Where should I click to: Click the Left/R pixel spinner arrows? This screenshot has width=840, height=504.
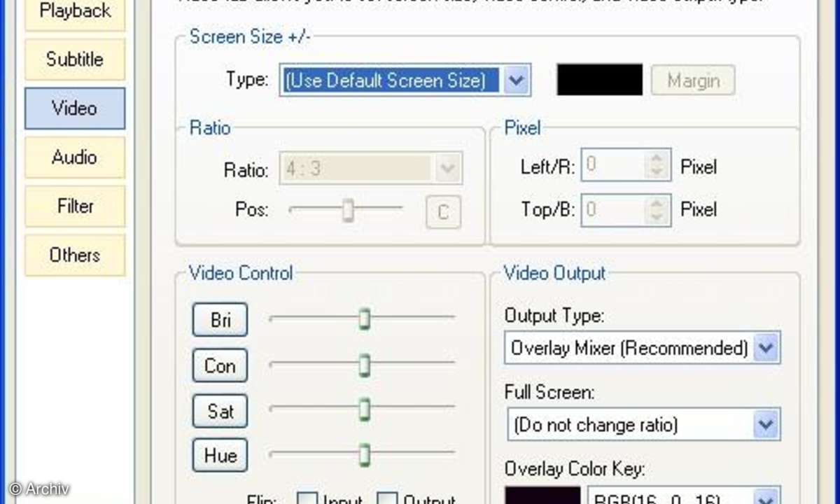(x=657, y=166)
